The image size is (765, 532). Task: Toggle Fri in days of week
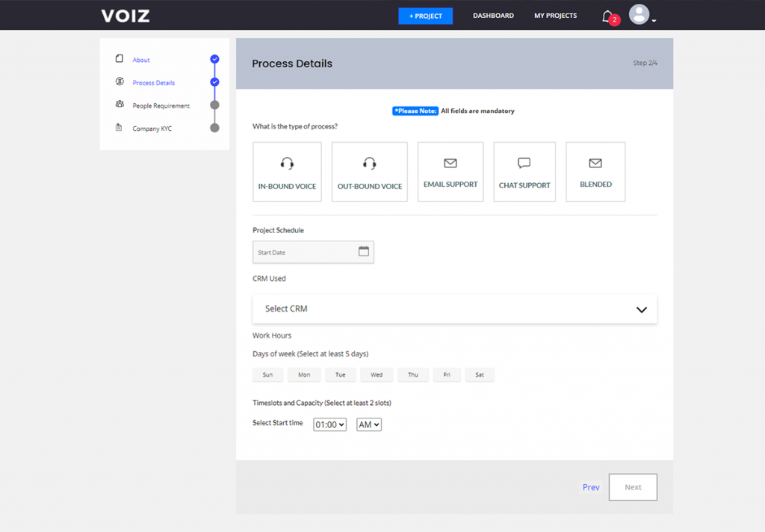[447, 375]
